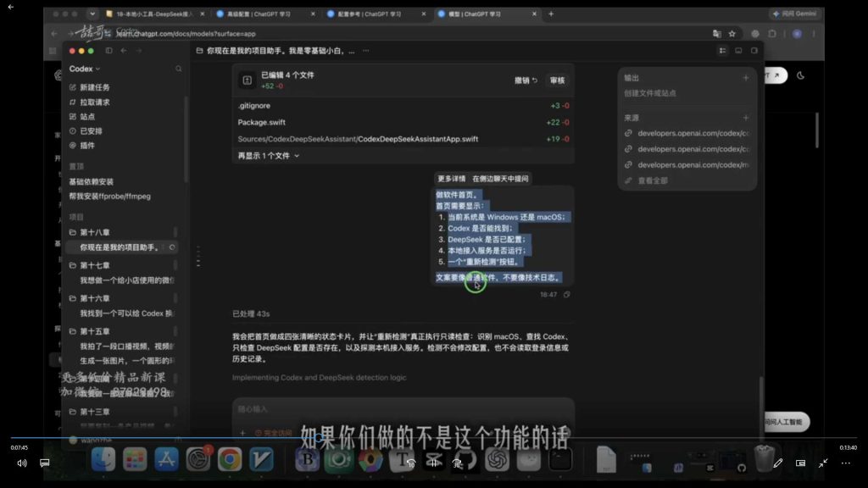The image size is (868, 488).
Task: Go back with Codex back arrow
Action: tap(124, 51)
